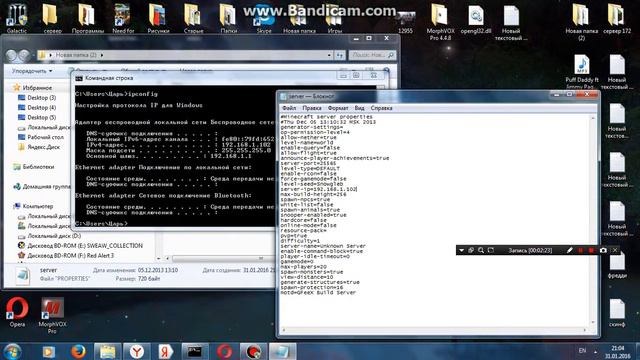640x360 pixels.
Task: Open Bandicam bar dropdown arrow menu
Action: pyautogui.click(x=461, y=250)
